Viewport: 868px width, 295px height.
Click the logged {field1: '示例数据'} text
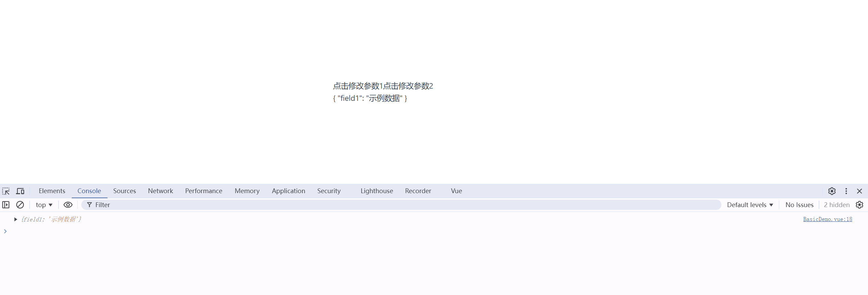click(x=51, y=219)
